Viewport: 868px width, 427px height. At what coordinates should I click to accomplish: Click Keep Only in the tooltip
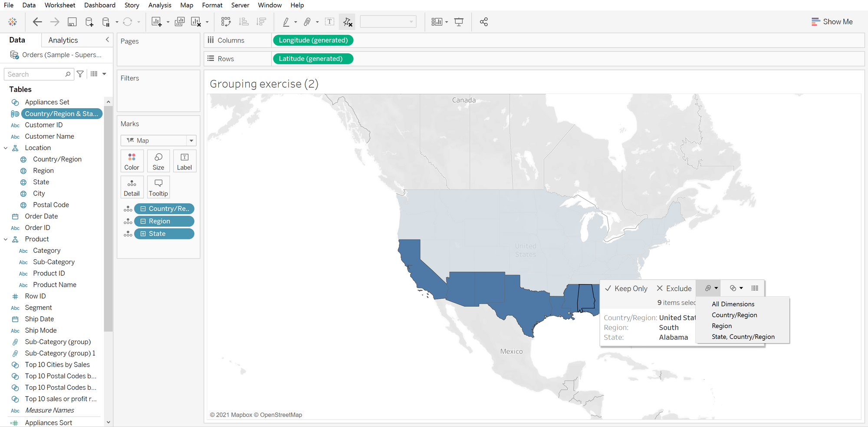coord(626,288)
